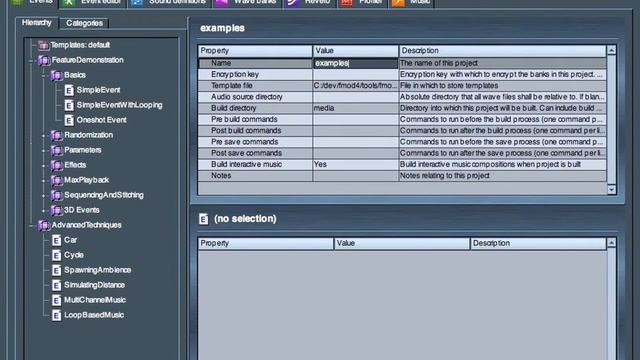Collapse the AdvancedTechniques tree node
640x360 pixels.
(31, 226)
